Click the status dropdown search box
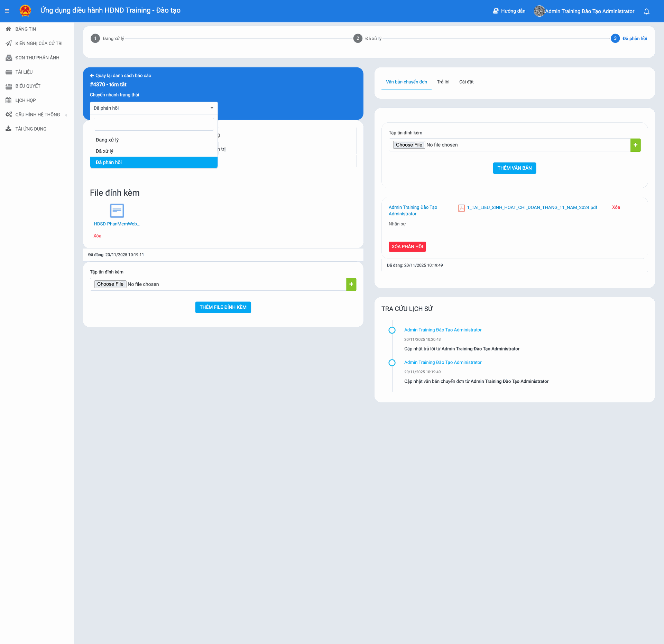 (154, 124)
